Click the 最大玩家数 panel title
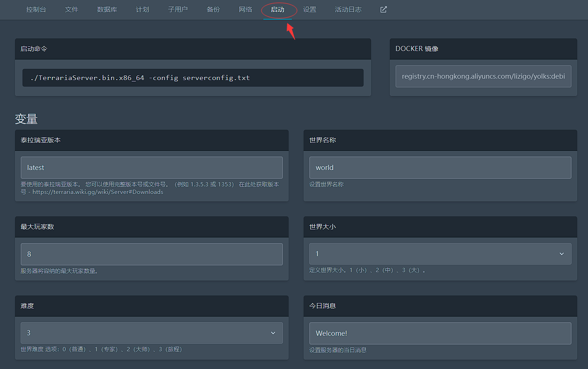This screenshot has height=369, width=588. coord(37,227)
